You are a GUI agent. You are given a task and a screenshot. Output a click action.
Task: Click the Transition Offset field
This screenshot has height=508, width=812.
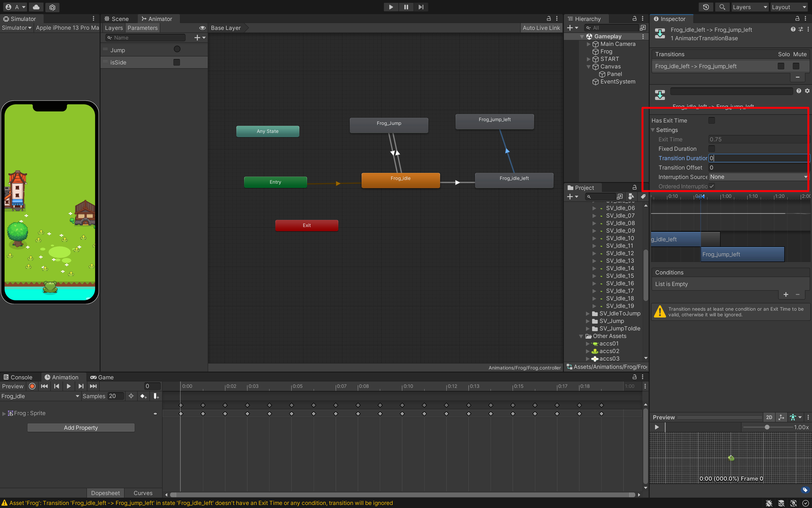point(758,168)
